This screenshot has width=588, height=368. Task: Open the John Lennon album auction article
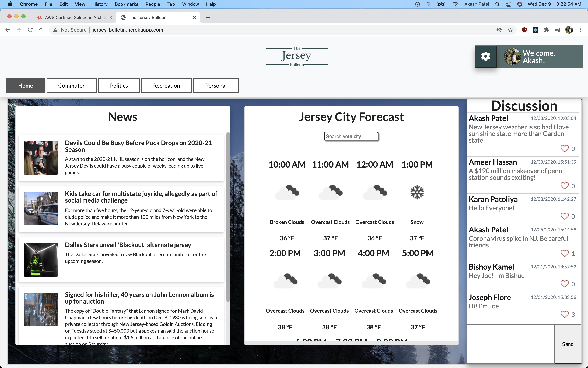121,316
